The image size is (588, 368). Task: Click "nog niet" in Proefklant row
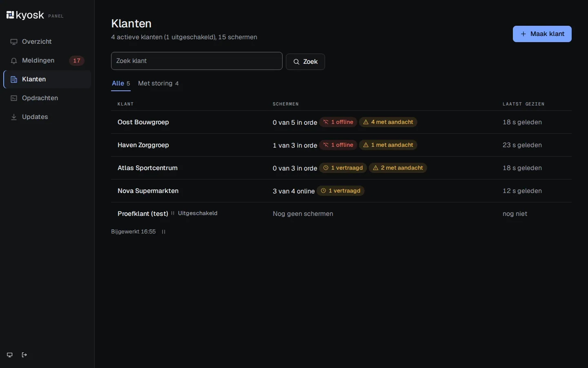(515, 214)
